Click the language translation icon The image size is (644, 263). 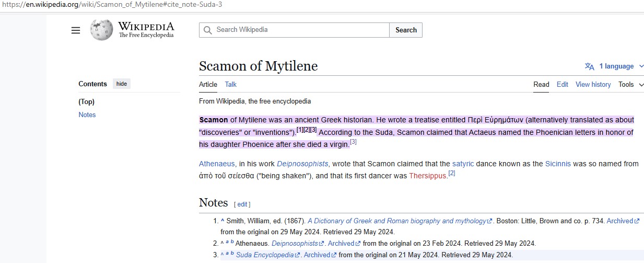[x=590, y=66]
